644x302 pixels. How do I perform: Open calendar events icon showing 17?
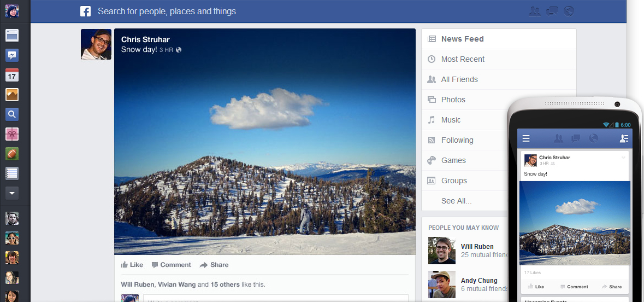point(12,75)
